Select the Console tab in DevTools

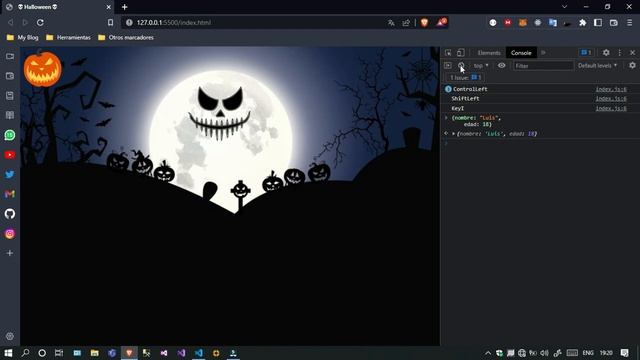tap(521, 53)
